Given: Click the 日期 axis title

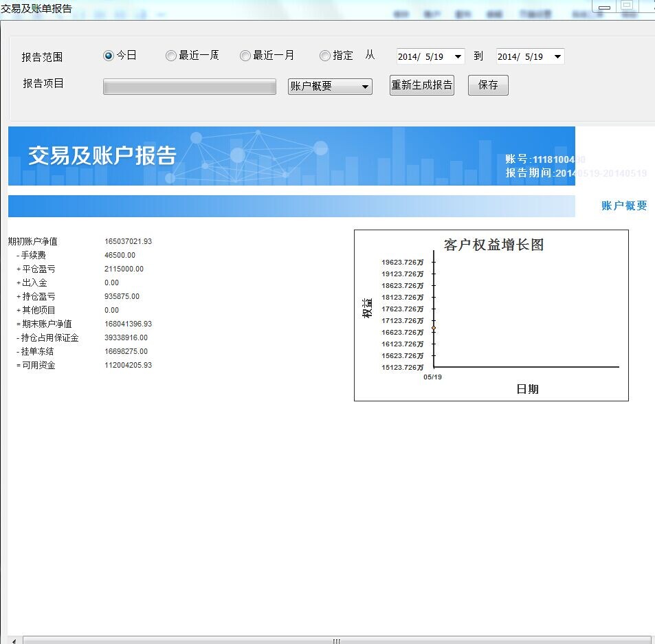Looking at the screenshot, I should coord(528,389).
